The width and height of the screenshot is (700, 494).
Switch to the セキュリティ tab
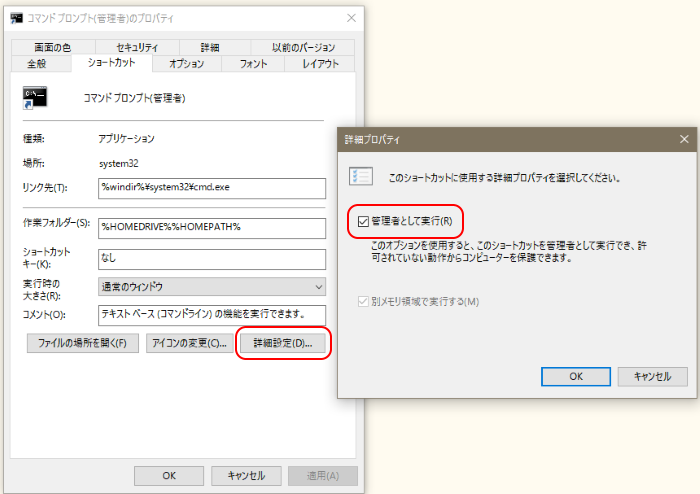coord(137,47)
